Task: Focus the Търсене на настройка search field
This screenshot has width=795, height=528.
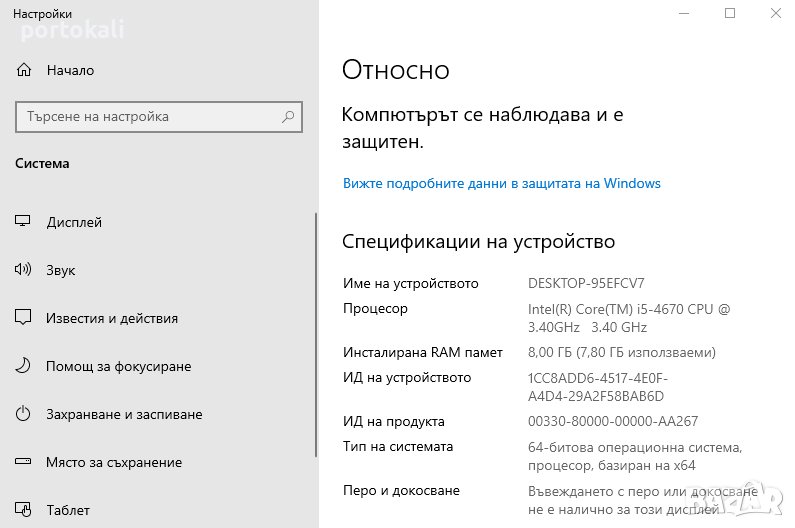Action: pyautogui.click(x=145, y=117)
